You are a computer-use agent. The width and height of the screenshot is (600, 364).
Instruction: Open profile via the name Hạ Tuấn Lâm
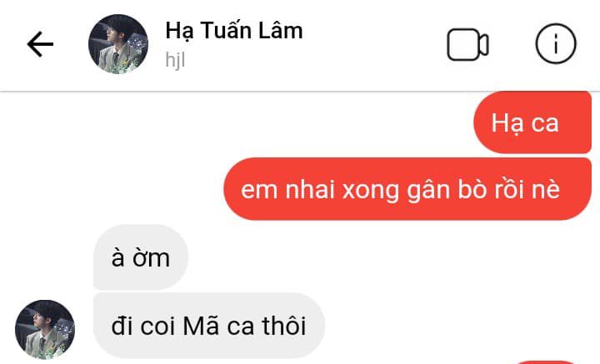(234, 31)
